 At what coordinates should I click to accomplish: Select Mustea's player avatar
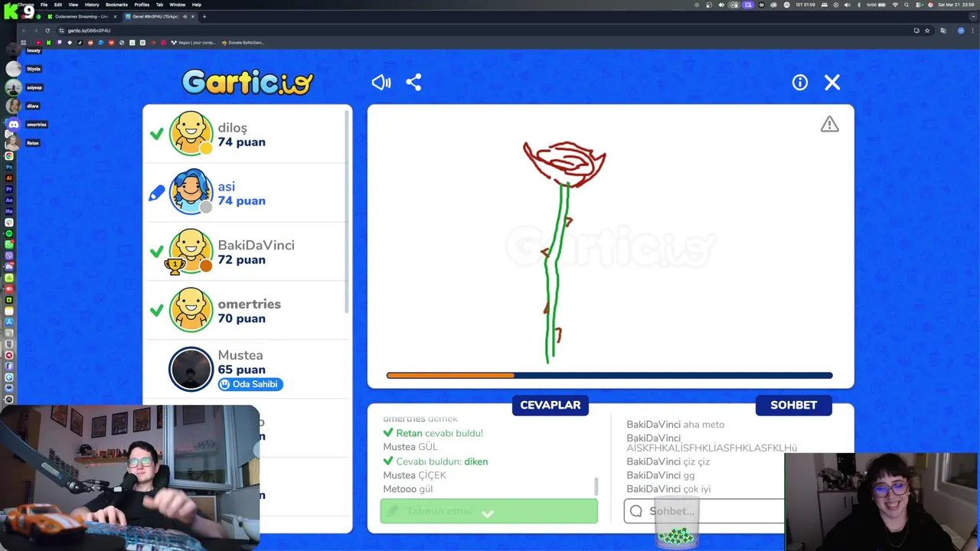(191, 369)
